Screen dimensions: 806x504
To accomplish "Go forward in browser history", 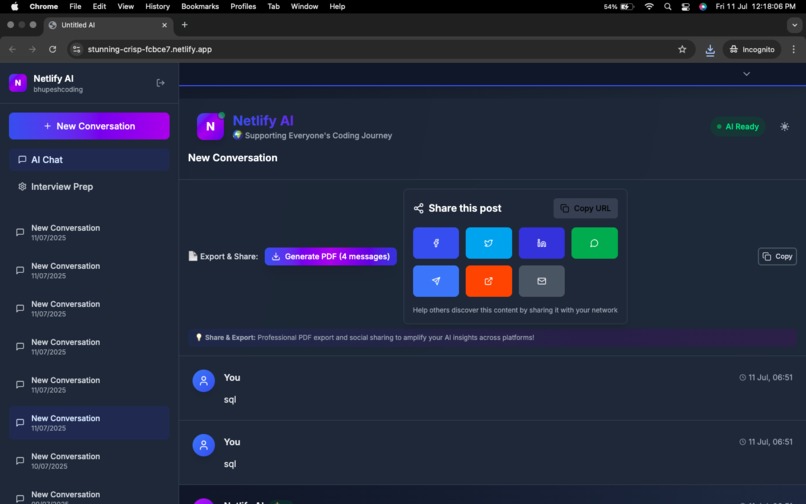I will pyautogui.click(x=32, y=49).
